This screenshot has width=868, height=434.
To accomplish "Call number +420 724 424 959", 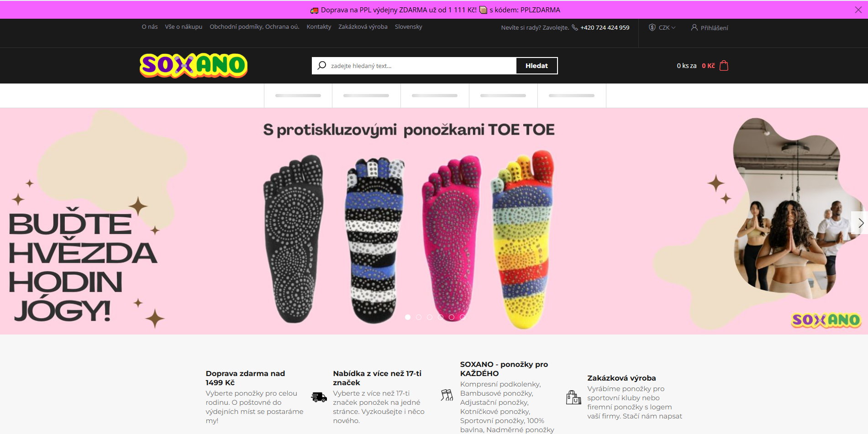I will click(x=605, y=27).
